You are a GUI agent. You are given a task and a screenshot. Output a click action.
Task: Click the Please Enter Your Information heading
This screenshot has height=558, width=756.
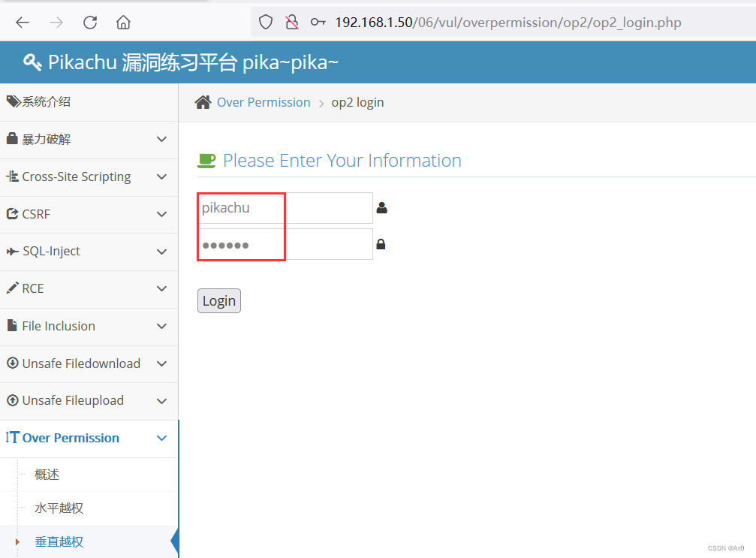point(342,161)
